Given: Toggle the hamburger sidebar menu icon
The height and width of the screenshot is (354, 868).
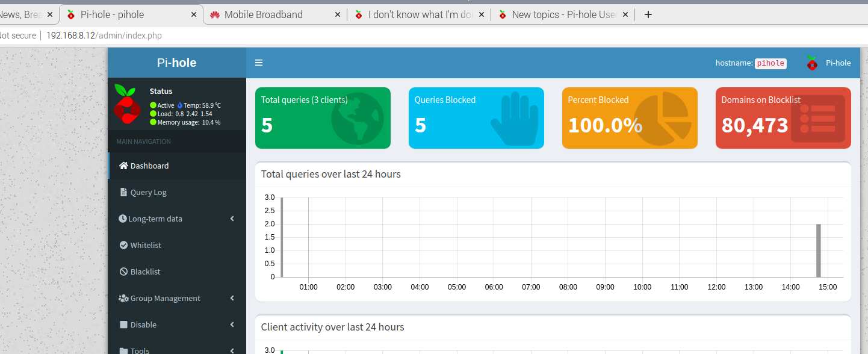Looking at the screenshot, I should (259, 63).
